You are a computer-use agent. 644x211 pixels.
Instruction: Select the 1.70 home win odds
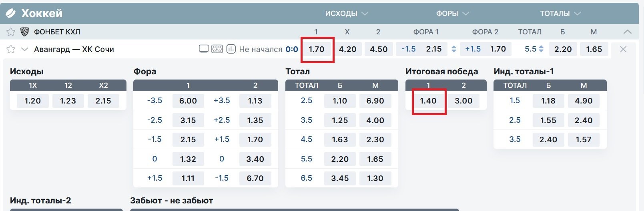pos(317,49)
